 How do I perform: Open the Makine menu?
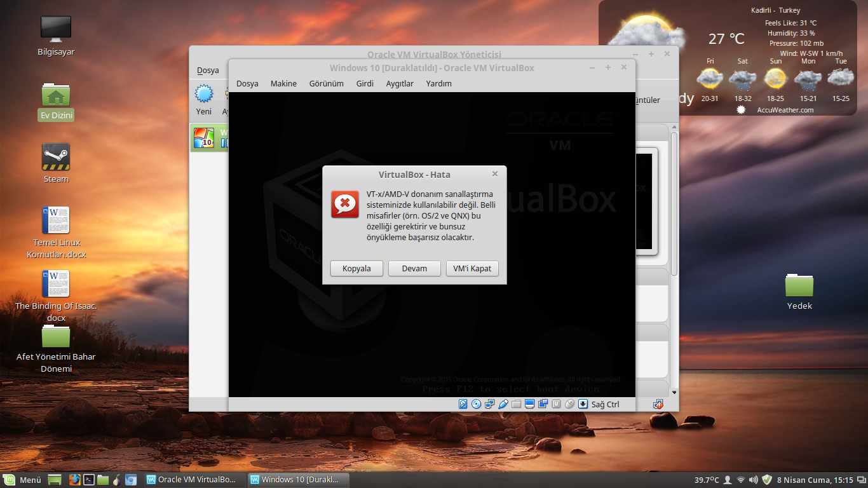[283, 83]
